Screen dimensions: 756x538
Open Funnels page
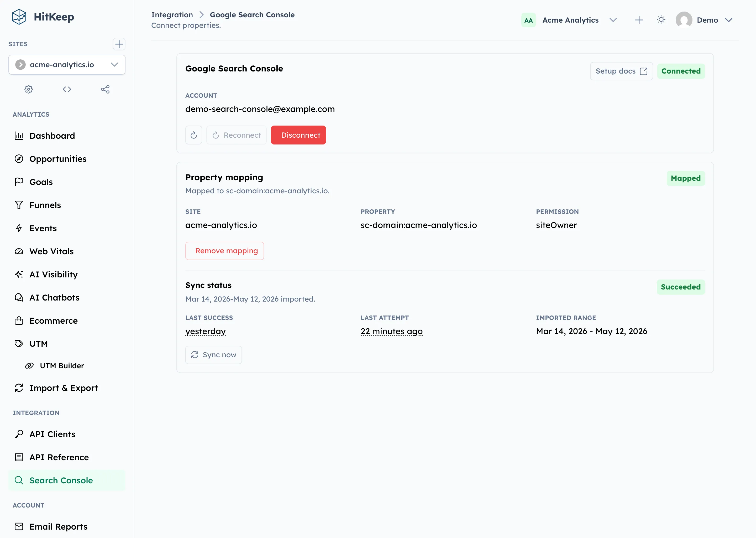pos(67,205)
